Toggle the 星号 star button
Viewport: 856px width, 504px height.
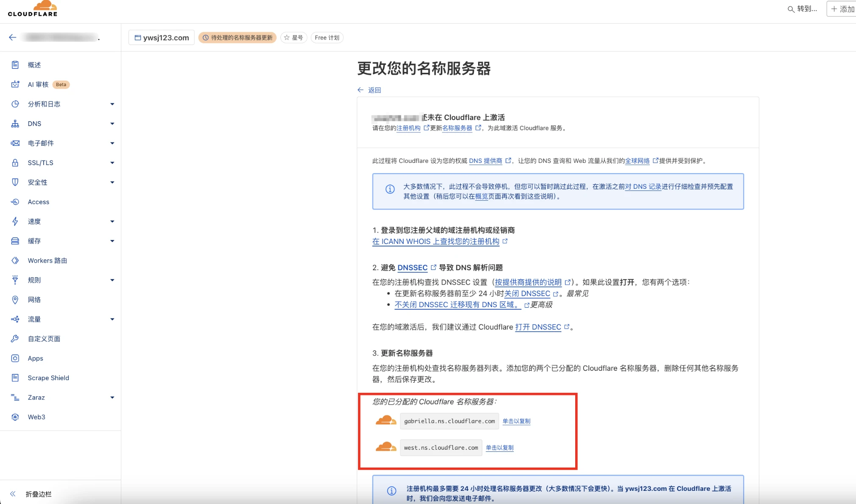[x=294, y=37]
